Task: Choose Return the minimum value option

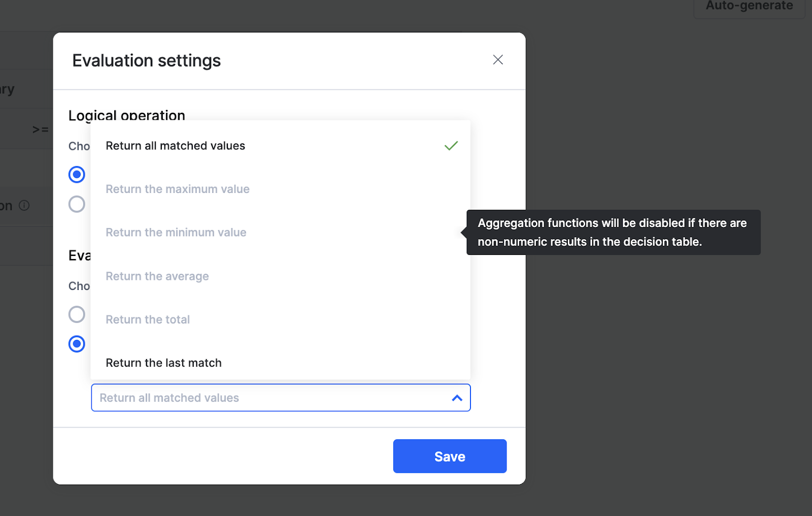Action: click(x=281, y=233)
